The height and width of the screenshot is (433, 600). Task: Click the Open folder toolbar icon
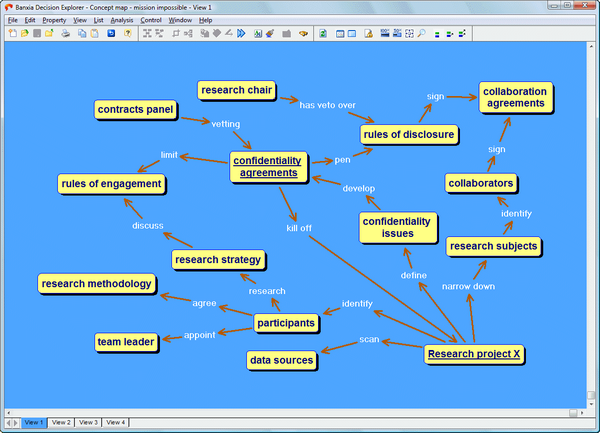(24, 33)
